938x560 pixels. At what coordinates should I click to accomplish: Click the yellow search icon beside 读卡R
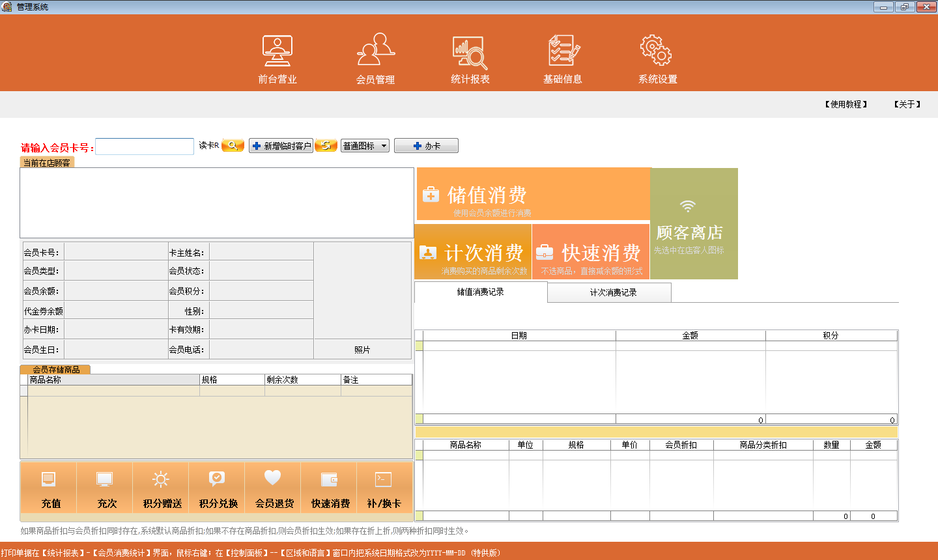point(233,145)
